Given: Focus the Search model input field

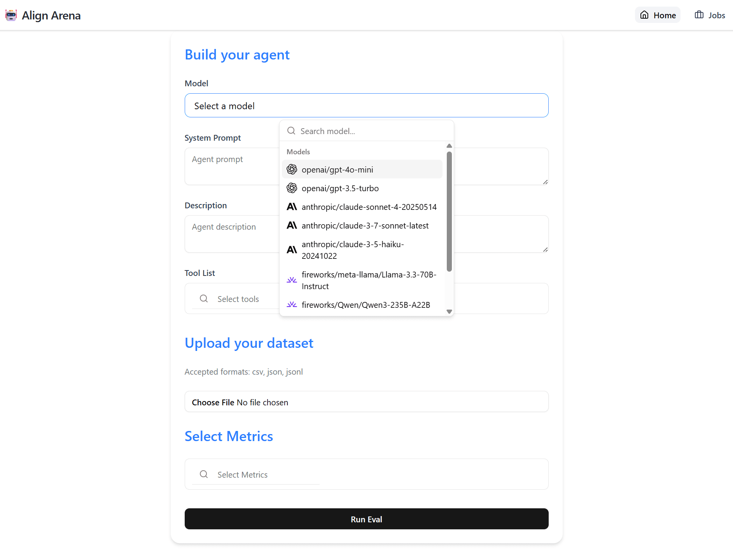Looking at the screenshot, I should [x=367, y=131].
